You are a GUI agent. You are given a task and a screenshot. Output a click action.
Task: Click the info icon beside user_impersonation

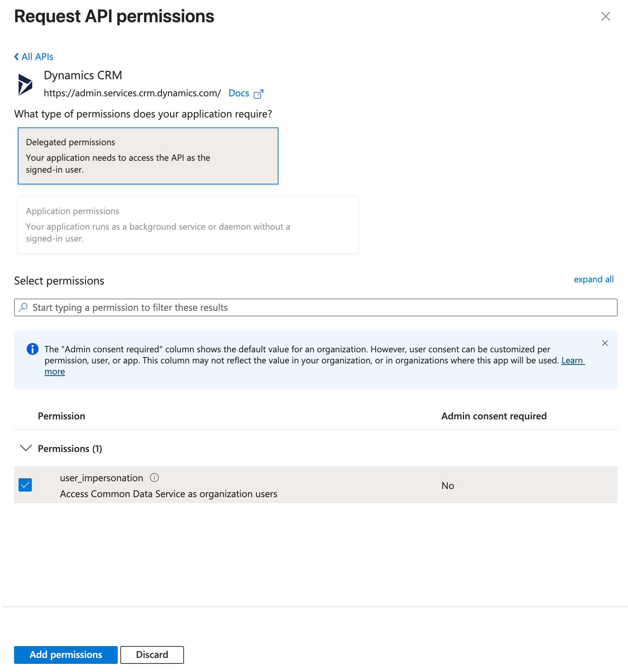point(155,478)
